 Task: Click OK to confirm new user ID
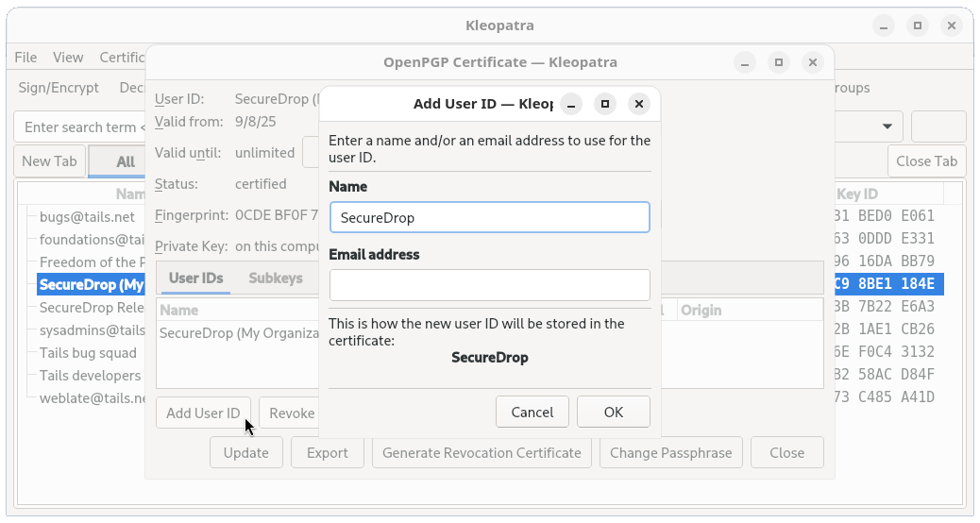pyautogui.click(x=614, y=412)
